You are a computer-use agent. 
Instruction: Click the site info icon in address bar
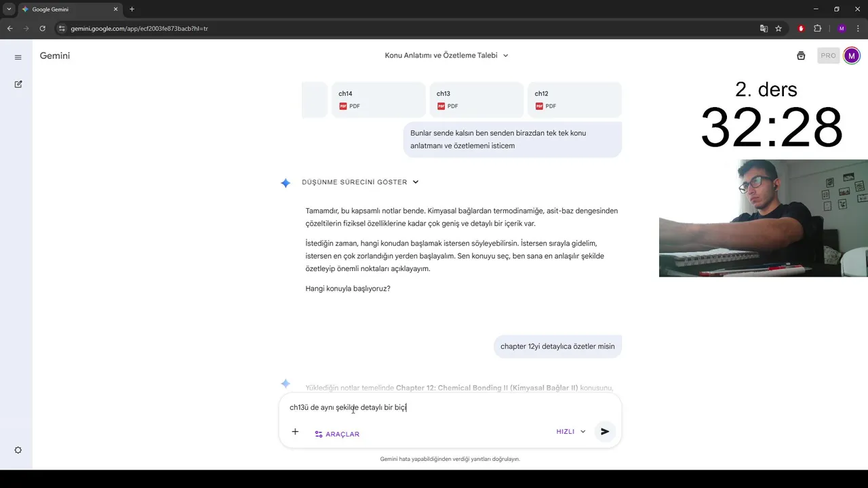(62, 28)
